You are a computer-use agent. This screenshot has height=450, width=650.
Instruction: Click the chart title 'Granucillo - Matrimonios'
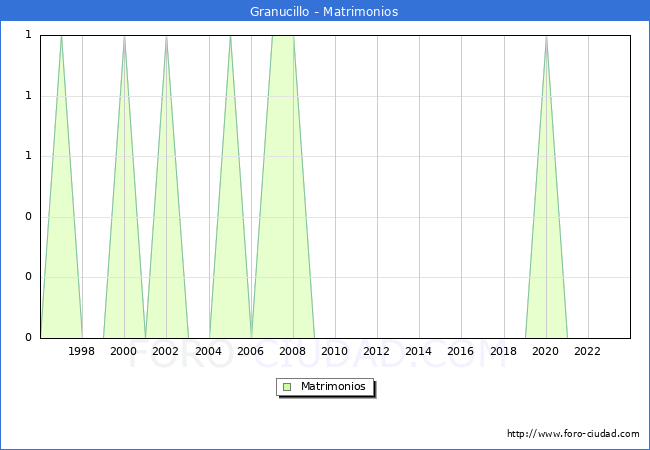(x=324, y=11)
